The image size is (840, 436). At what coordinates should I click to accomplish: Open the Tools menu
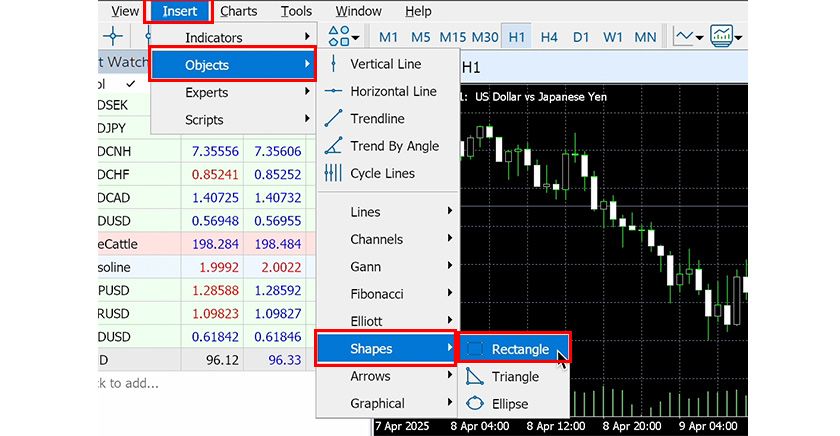tap(296, 11)
